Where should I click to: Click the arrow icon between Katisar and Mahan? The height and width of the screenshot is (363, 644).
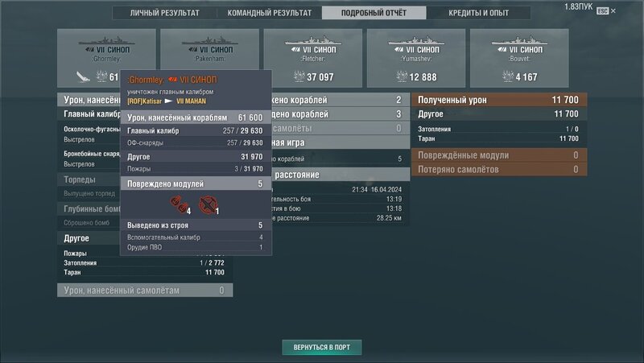click(x=168, y=101)
